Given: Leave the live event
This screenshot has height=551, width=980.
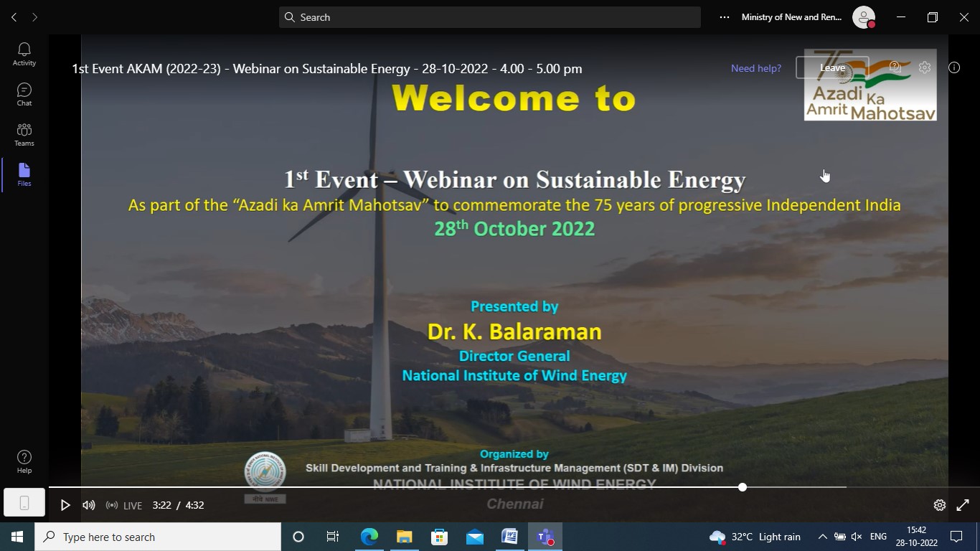Looking at the screenshot, I should [832, 68].
